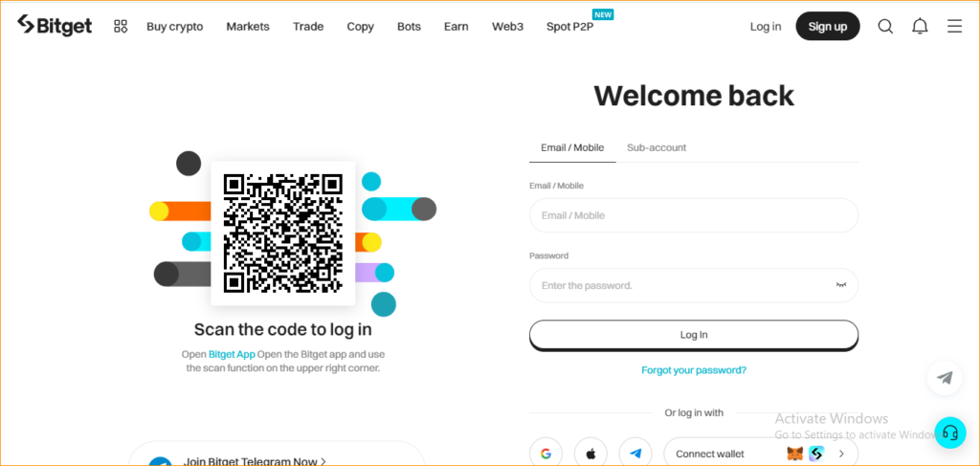Open Web3 menu
The height and width of the screenshot is (466, 980).
(x=507, y=26)
